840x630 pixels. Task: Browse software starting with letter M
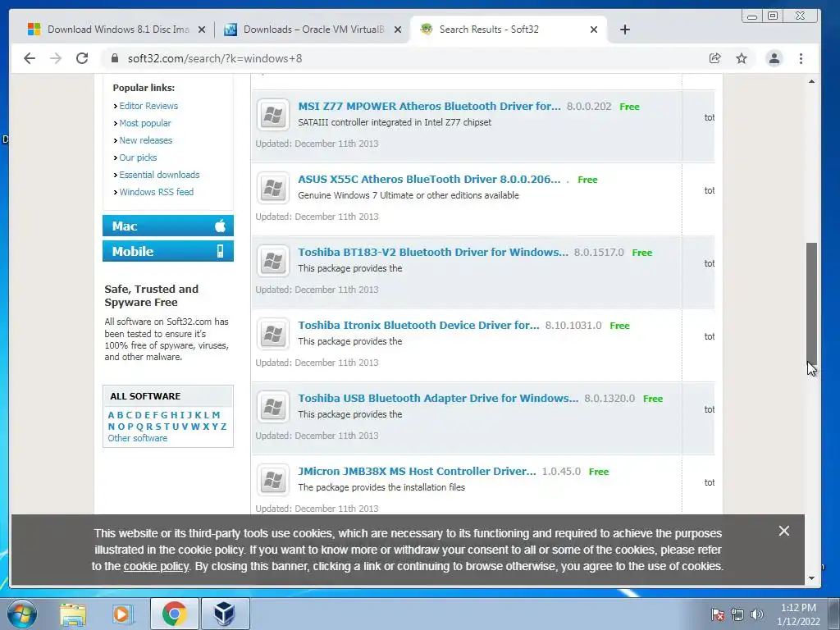pos(216,415)
